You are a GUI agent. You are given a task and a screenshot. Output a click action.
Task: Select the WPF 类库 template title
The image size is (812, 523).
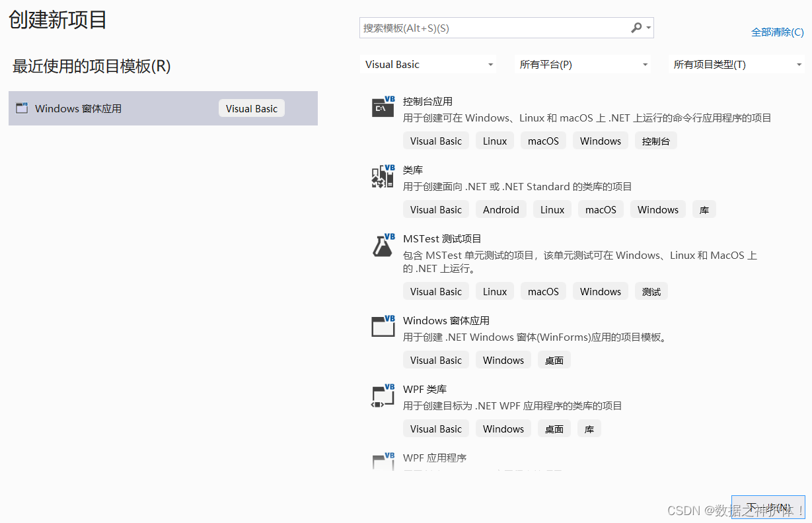pos(425,390)
